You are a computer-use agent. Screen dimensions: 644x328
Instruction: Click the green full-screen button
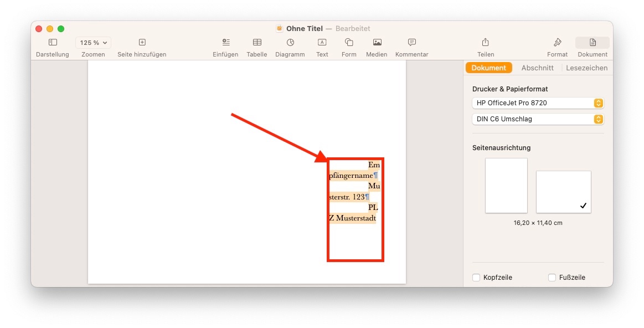(61, 29)
